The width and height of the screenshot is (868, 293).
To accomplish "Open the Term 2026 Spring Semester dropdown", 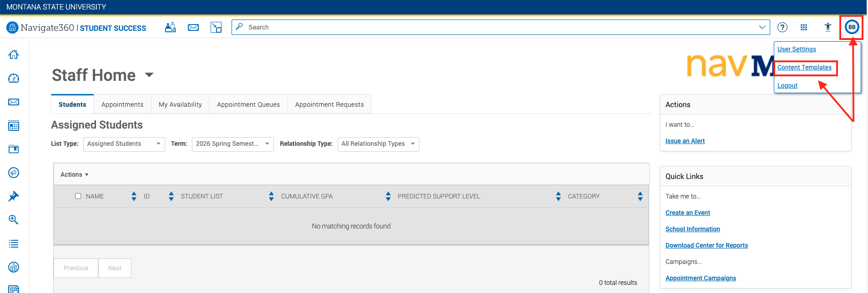I will click(x=232, y=144).
